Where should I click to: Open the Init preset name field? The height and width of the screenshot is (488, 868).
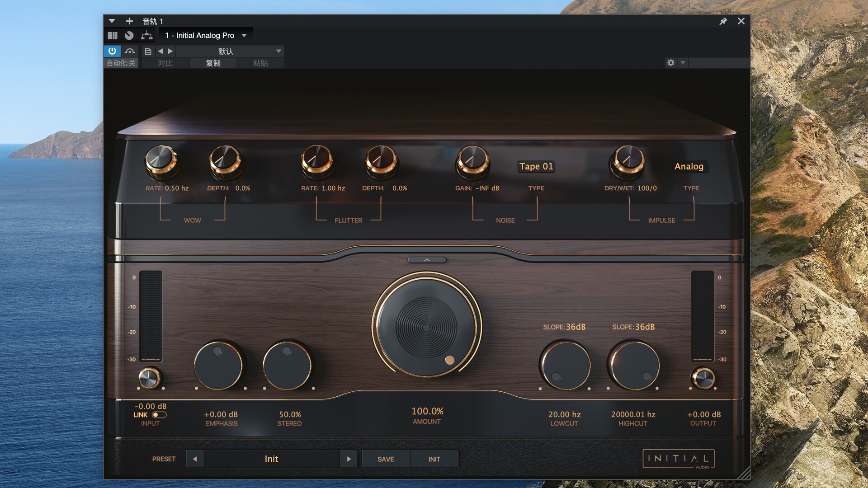click(x=271, y=459)
